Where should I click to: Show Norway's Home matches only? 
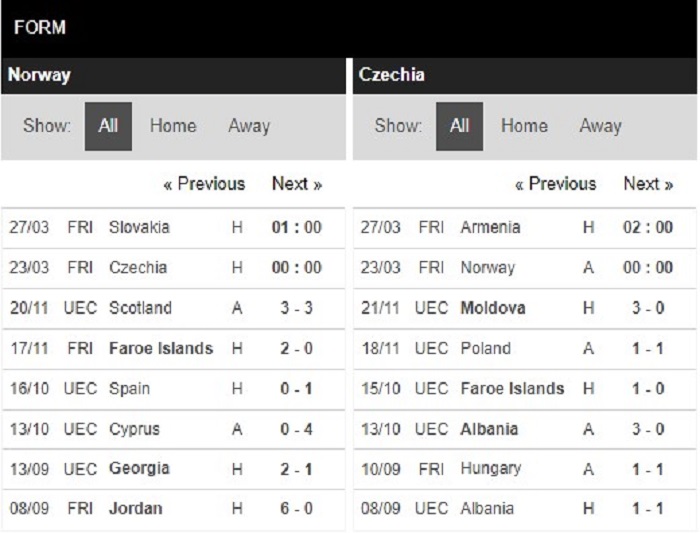[173, 126]
